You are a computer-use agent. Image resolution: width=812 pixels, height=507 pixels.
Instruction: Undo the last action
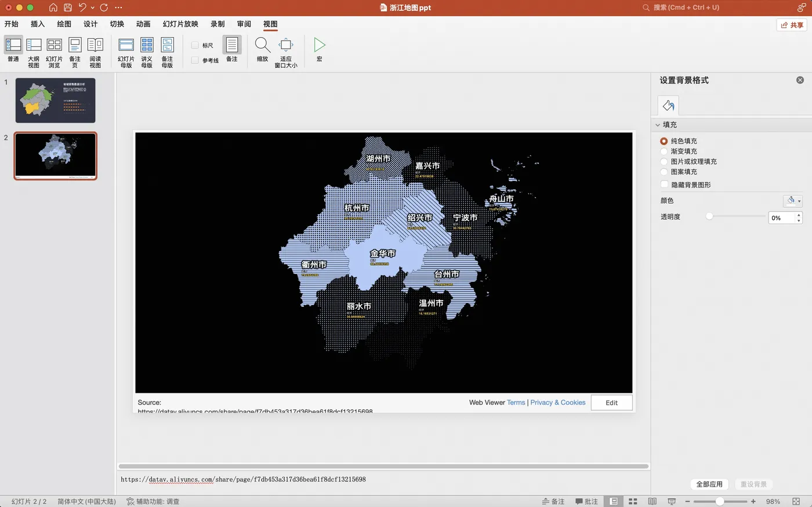click(82, 8)
